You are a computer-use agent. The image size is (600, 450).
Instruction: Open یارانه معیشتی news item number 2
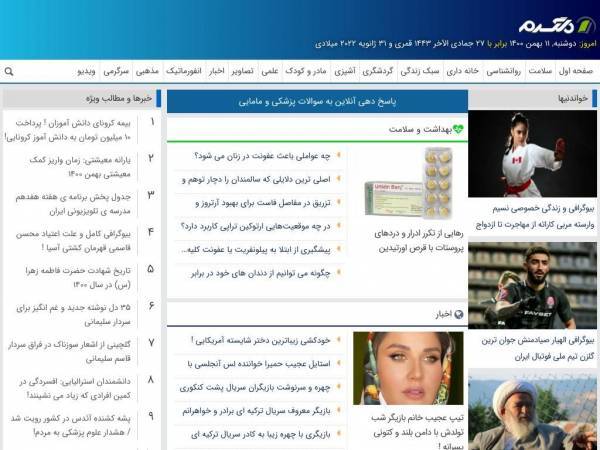pyautogui.click(x=80, y=167)
